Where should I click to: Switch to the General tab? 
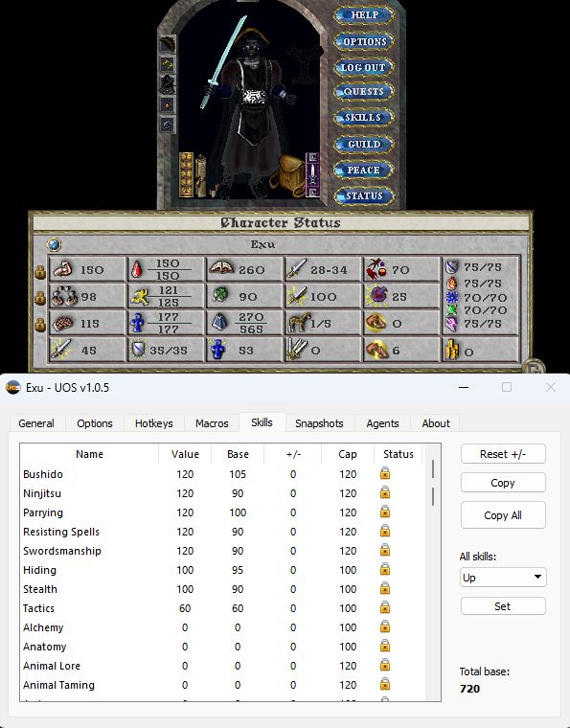coord(36,423)
